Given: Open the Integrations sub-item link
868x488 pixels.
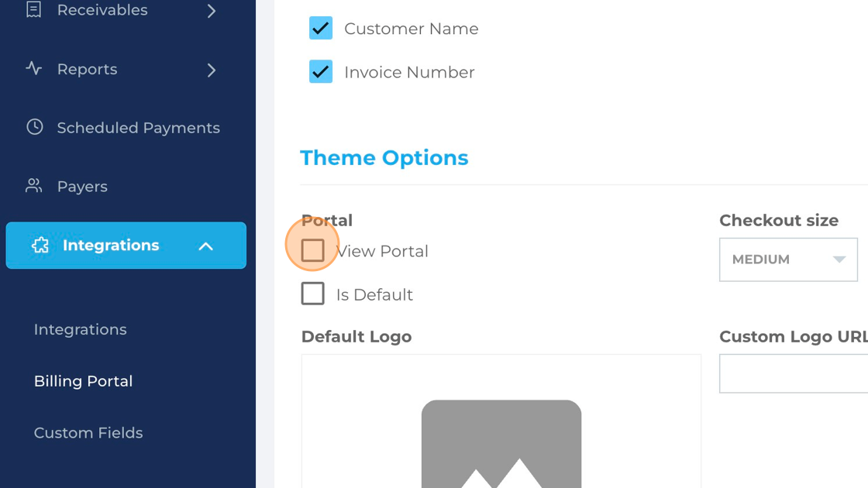Looking at the screenshot, I should coord(81,329).
